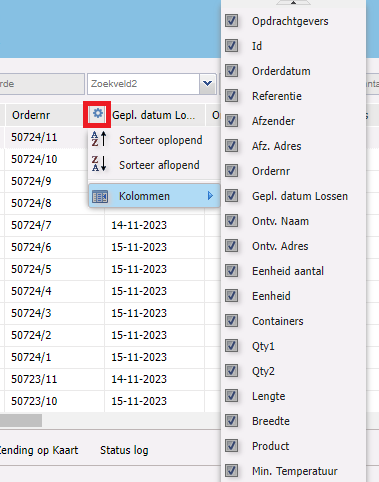
Task: Switch to the Zending op Kaart tab
Action: (39, 450)
